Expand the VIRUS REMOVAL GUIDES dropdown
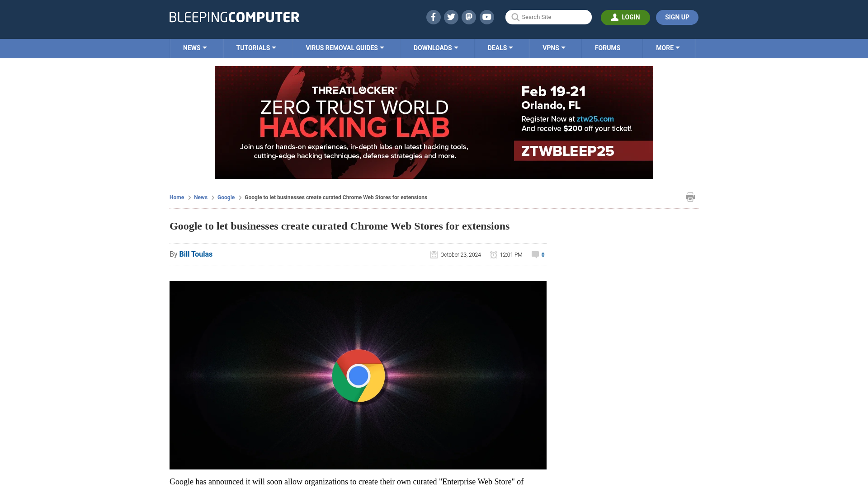 coord(344,48)
